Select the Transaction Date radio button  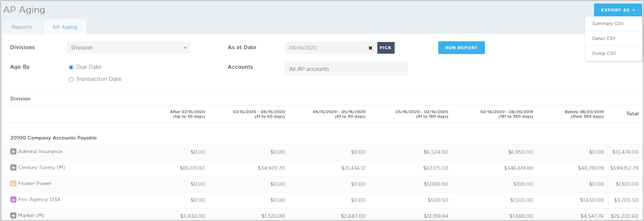tap(71, 80)
